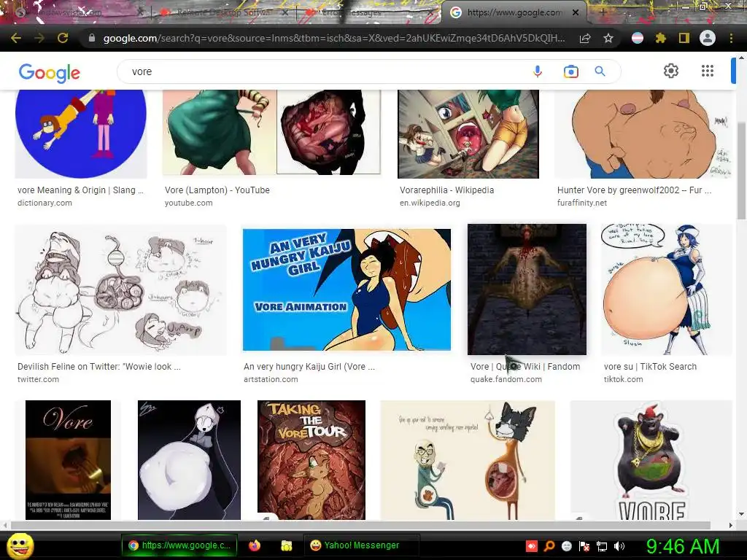Close the google.com tab
This screenshot has width=747, height=560.
click(576, 12)
